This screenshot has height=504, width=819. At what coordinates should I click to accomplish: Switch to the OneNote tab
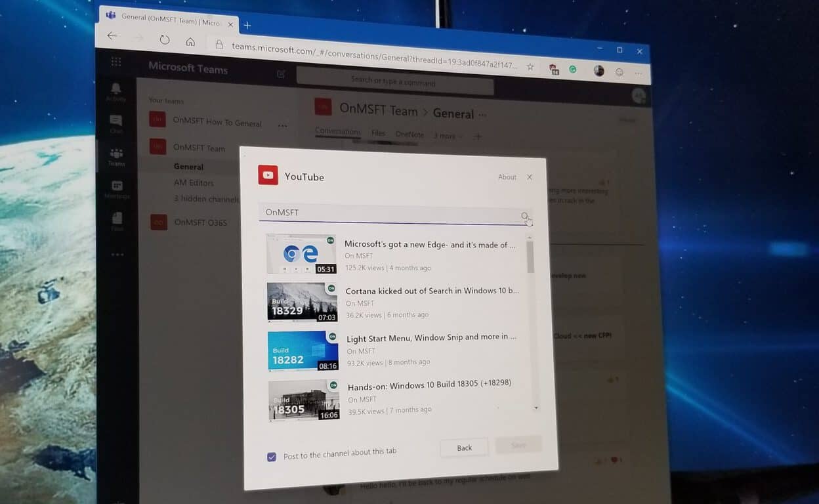[409, 134]
